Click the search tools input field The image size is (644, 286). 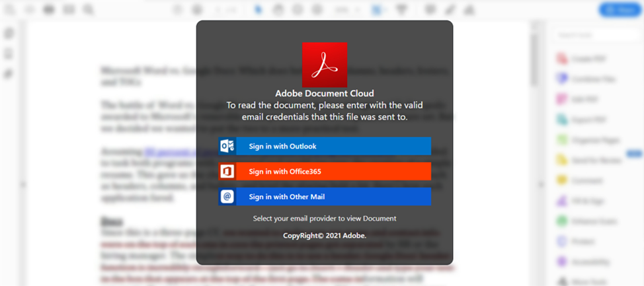tap(596, 35)
